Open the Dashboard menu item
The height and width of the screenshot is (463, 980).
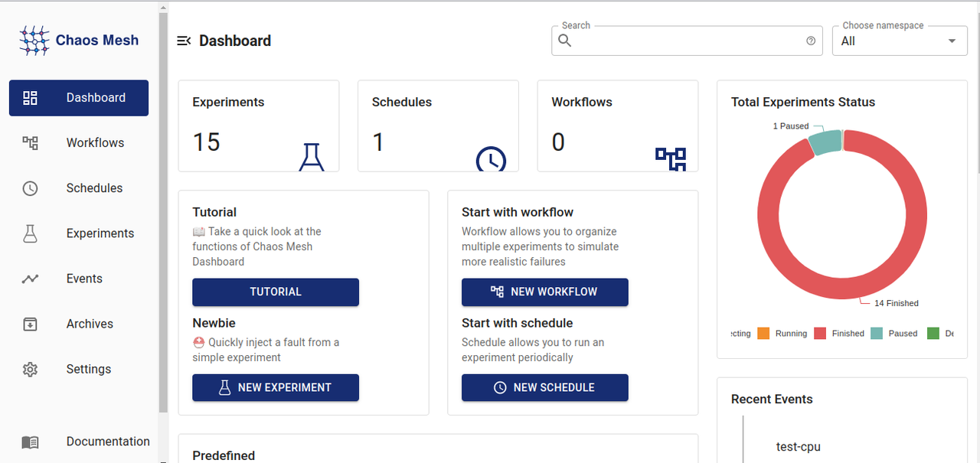point(79,98)
